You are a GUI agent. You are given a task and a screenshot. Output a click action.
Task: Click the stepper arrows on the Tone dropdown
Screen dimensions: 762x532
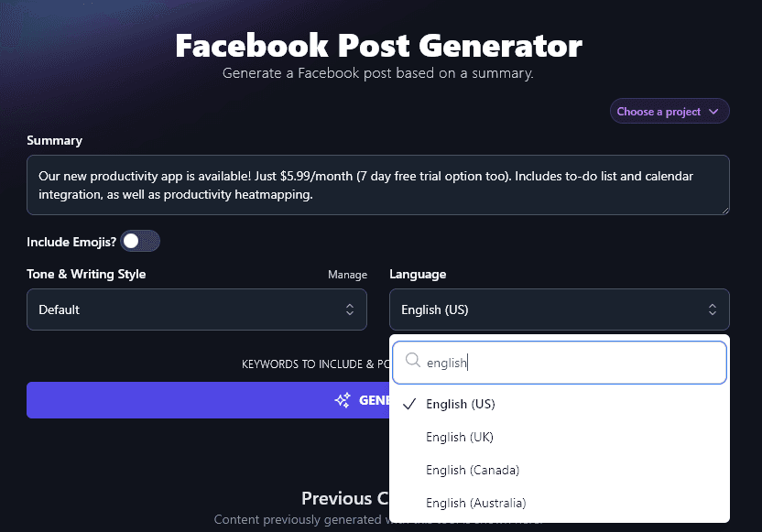pos(351,309)
